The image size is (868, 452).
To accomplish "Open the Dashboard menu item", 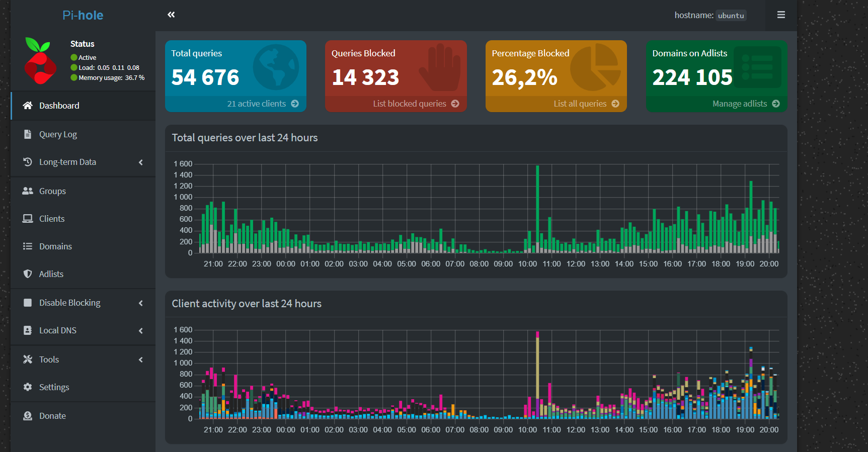I will pyautogui.click(x=83, y=106).
